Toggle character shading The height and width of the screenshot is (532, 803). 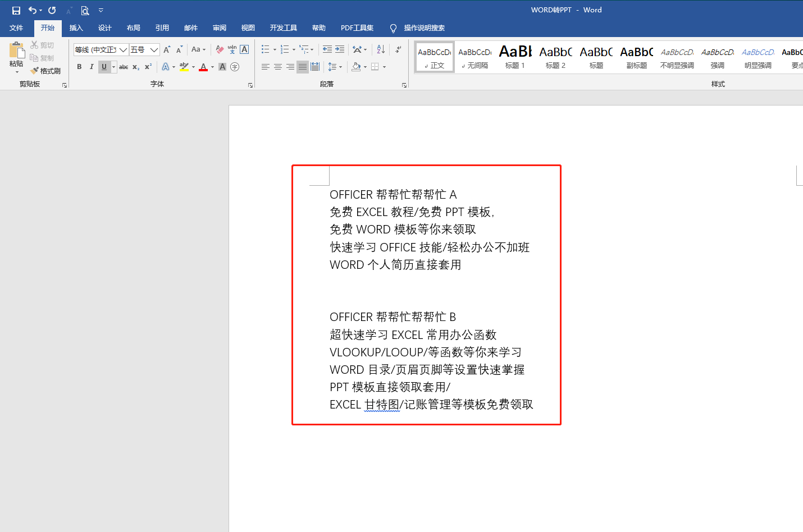(x=222, y=67)
